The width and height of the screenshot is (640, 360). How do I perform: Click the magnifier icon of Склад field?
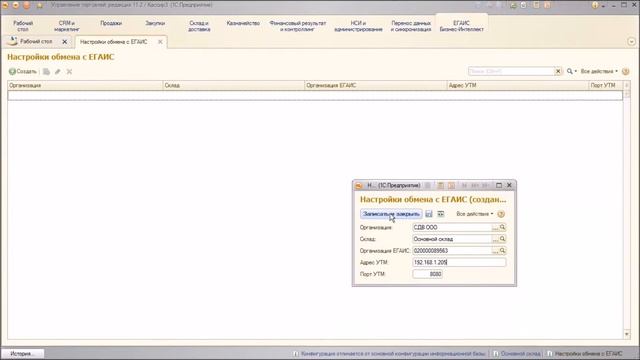pyautogui.click(x=503, y=239)
